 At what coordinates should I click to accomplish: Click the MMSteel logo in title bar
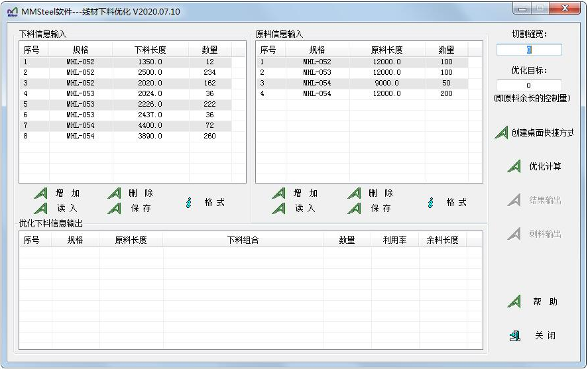pos(13,12)
